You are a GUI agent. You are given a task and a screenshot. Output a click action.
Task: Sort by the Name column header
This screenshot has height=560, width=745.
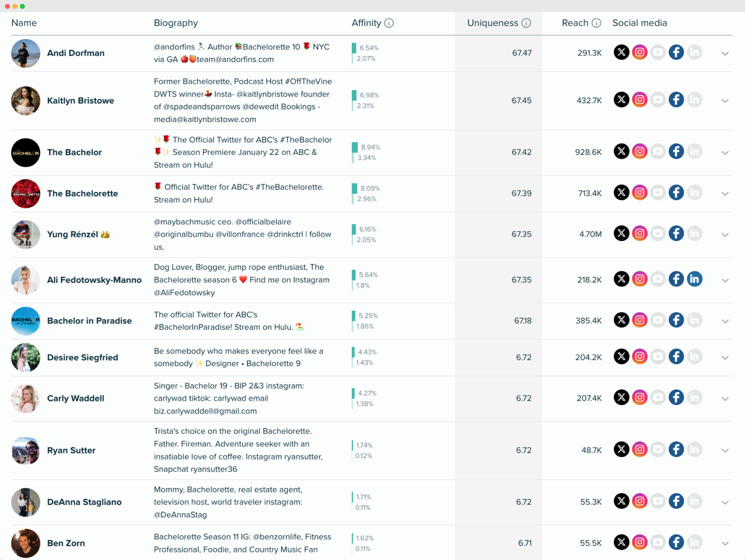tap(24, 23)
